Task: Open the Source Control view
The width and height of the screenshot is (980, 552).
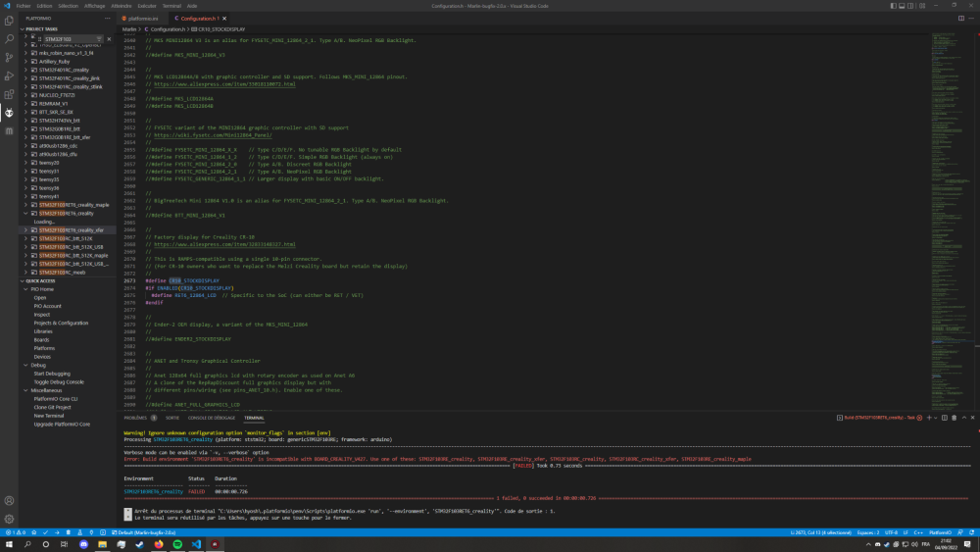Action: (x=9, y=57)
